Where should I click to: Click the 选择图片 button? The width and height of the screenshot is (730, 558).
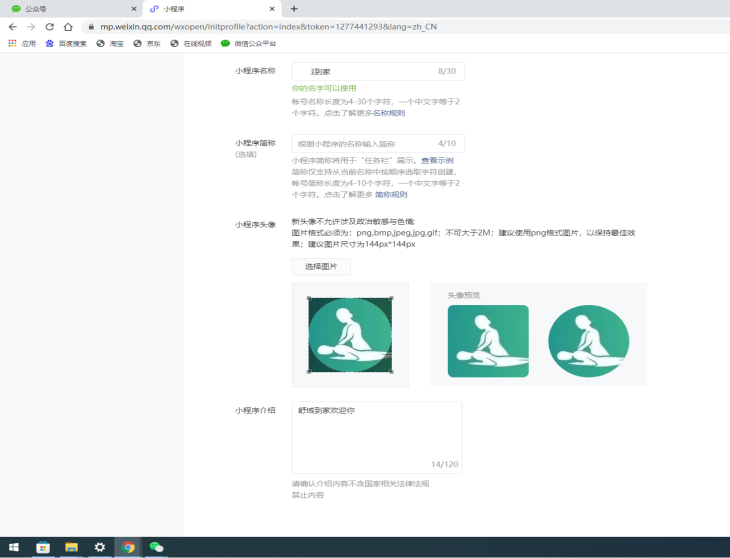tap(321, 267)
